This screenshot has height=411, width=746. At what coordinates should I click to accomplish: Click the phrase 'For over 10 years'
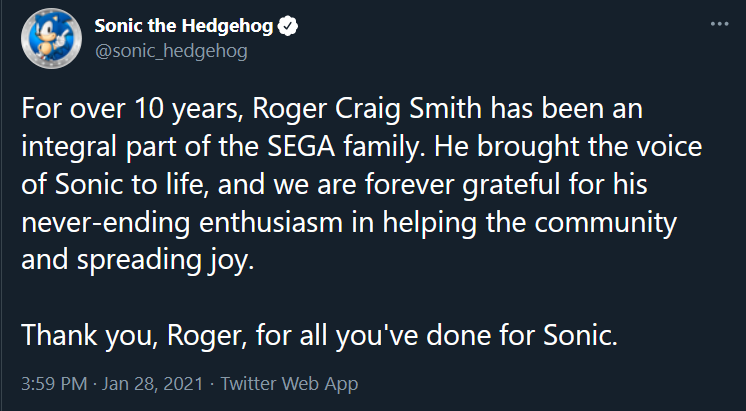pyautogui.click(x=125, y=106)
